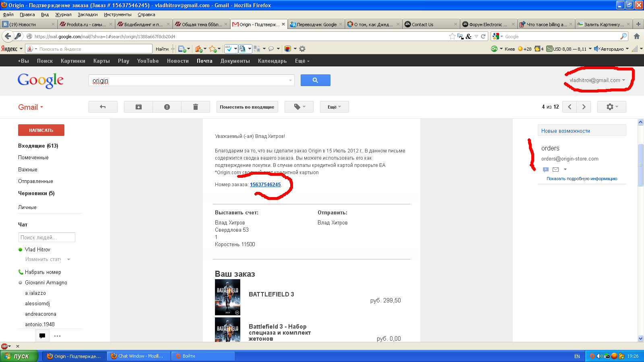Click the Yandex bookmarks star toolbar icon
Viewport: 644px width, 362px height.
pos(213,49)
